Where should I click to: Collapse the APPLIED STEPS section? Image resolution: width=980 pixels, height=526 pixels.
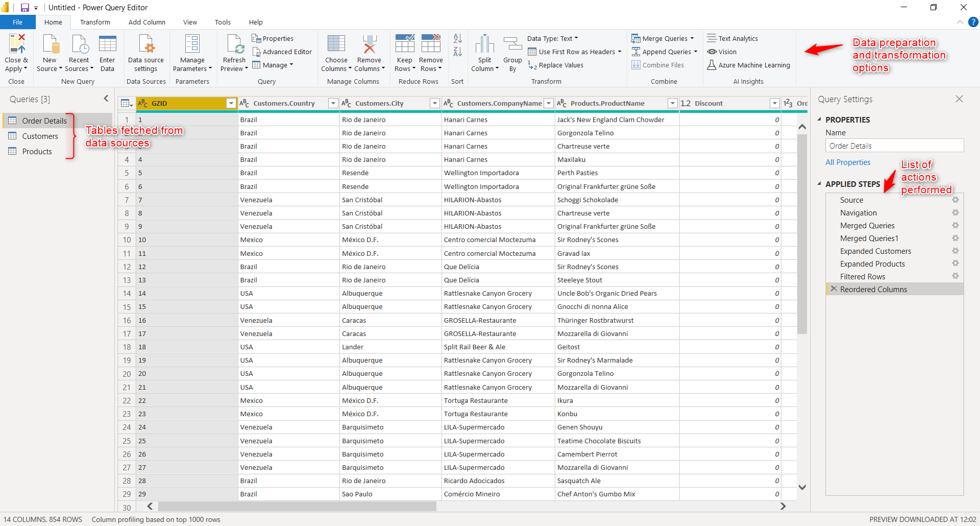[x=820, y=184]
